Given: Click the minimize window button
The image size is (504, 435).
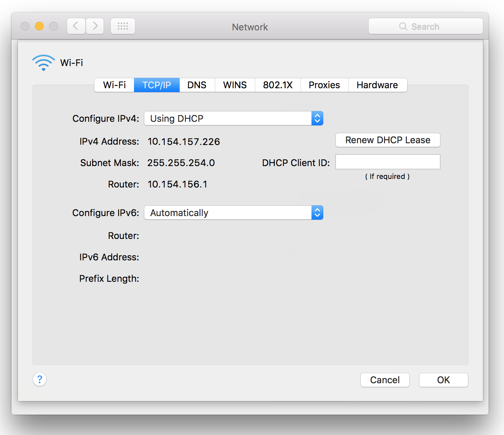Looking at the screenshot, I should point(39,26).
